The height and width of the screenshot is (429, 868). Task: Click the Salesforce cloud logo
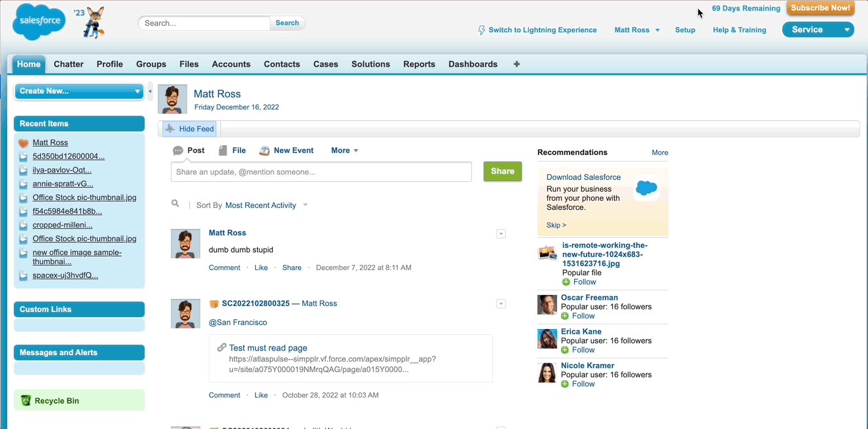click(x=39, y=21)
